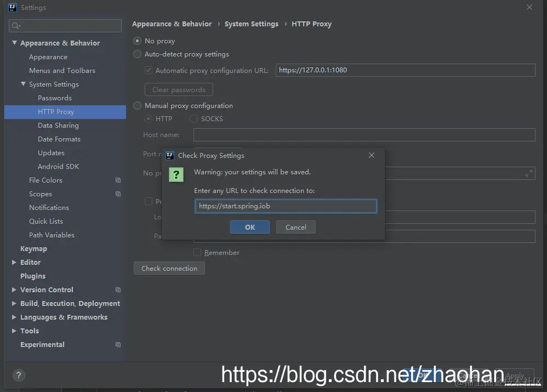Click the help question mark icon
This screenshot has height=392, width=547.
pos(19,375)
